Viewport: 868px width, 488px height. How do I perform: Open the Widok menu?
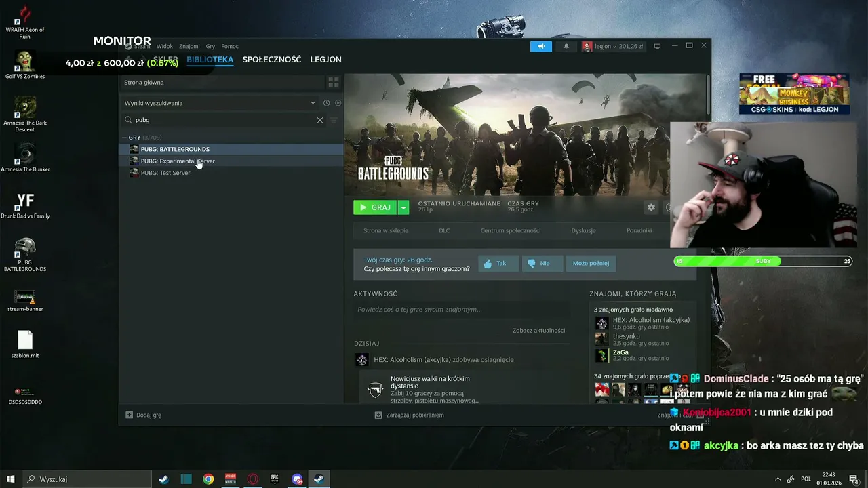pyautogui.click(x=165, y=46)
